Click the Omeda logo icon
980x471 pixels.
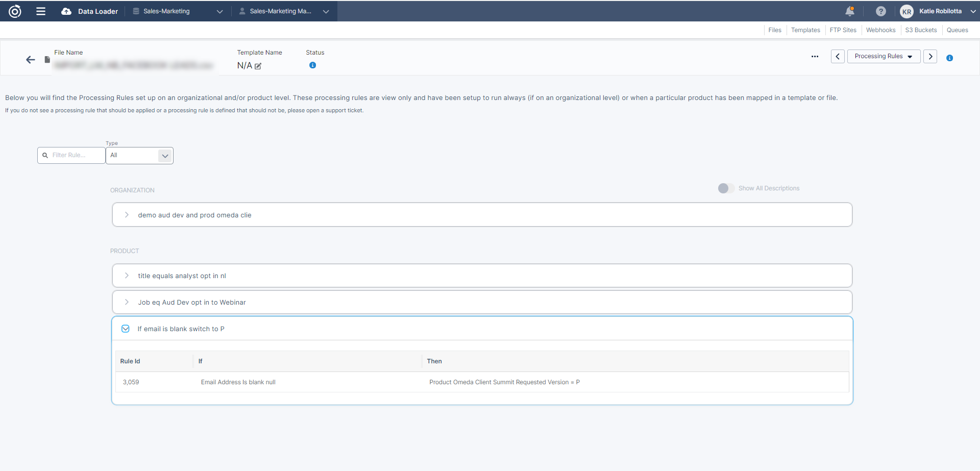[15, 11]
